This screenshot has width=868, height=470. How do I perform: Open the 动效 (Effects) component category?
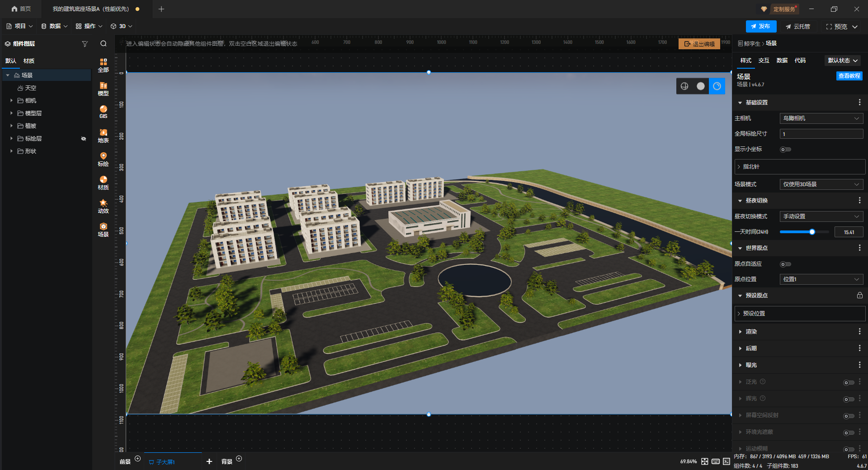pos(103,206)
